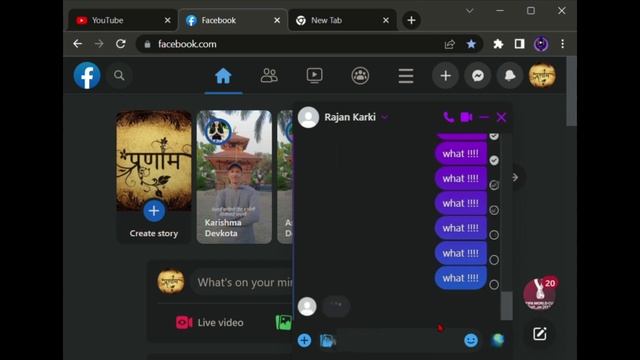Minimize the Rajan Karki chat window

click(x=484, y=118)
